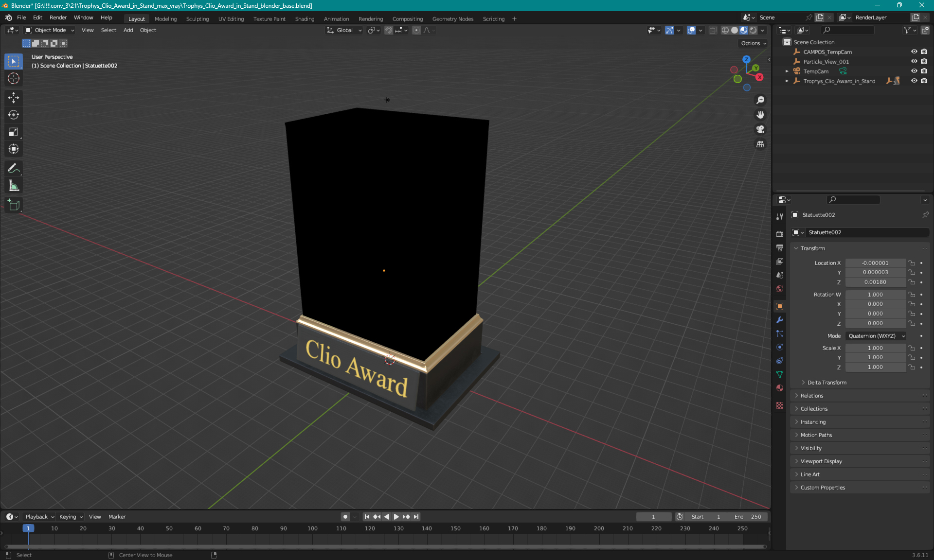Open the Render menu

coord(58,17)
